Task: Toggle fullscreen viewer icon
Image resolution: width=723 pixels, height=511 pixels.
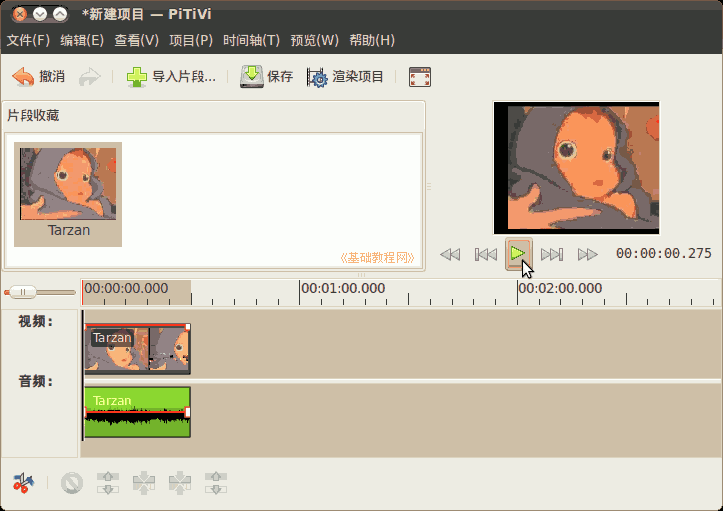Action: [420, 77]
